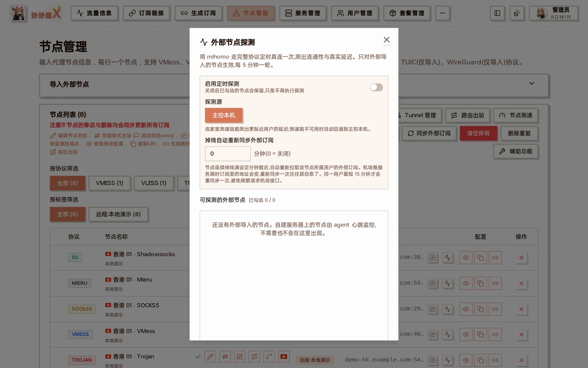Filter nodes by VMESS (1)
Image resolution: width=588 pixels, height=368 pixels.
(109, 183)
